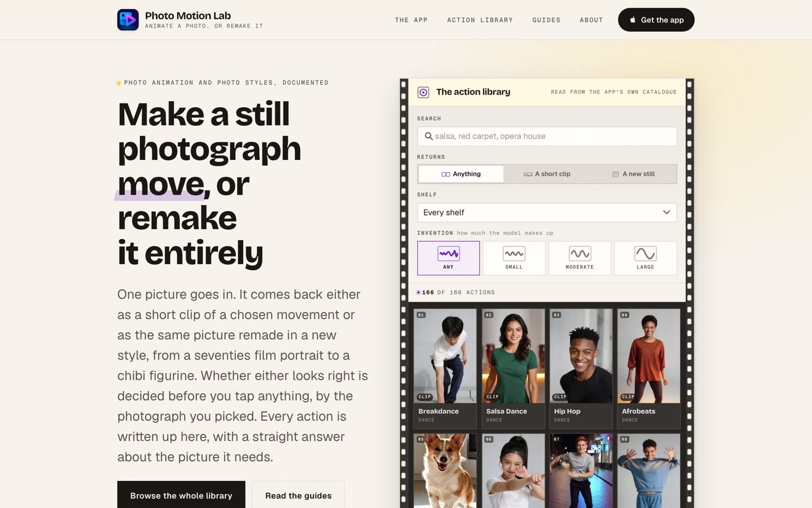Image resolution: width=812 pixels, height=508 pixels.
Task: Open The App navigation menu item
Action: tap(411, 20)
